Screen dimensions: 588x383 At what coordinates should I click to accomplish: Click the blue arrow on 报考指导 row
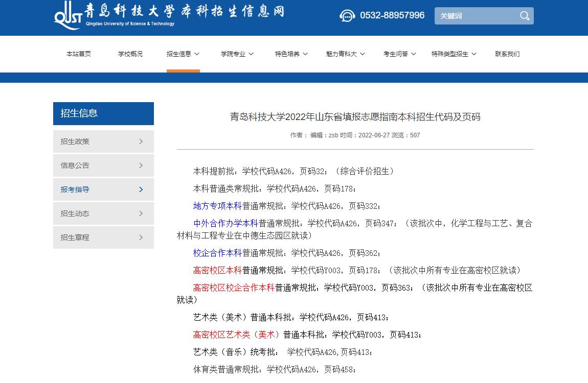141,189
